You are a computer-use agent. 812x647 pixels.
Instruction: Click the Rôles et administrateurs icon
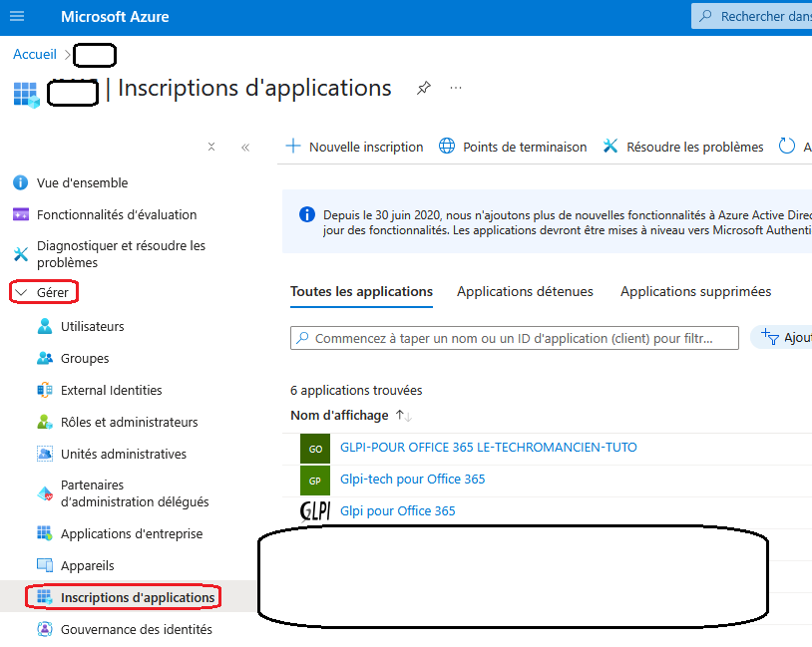(x=45, y=422)
